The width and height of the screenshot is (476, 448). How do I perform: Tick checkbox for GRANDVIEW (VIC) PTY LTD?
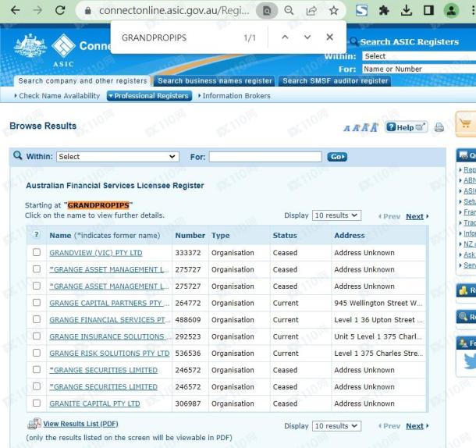37,252
